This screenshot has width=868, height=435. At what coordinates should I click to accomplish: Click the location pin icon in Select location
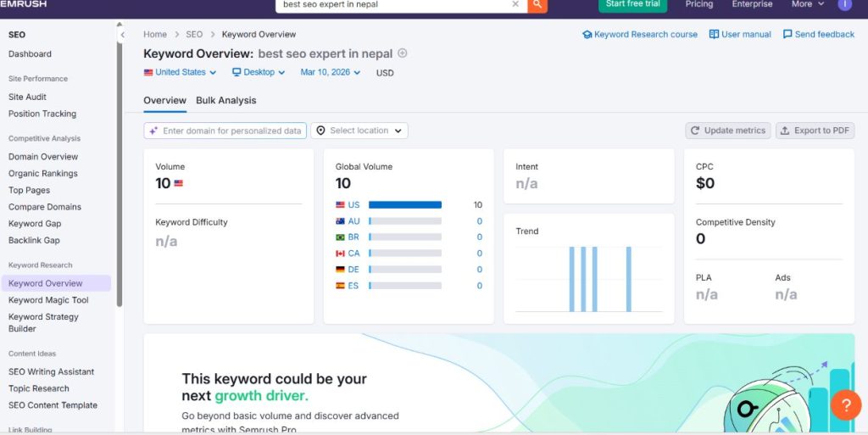[320, 131]
